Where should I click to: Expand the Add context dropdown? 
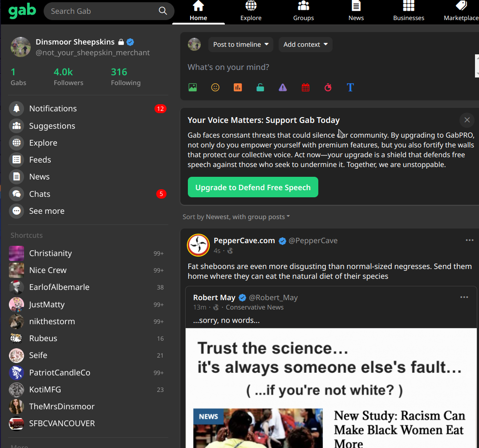point(305,45)
